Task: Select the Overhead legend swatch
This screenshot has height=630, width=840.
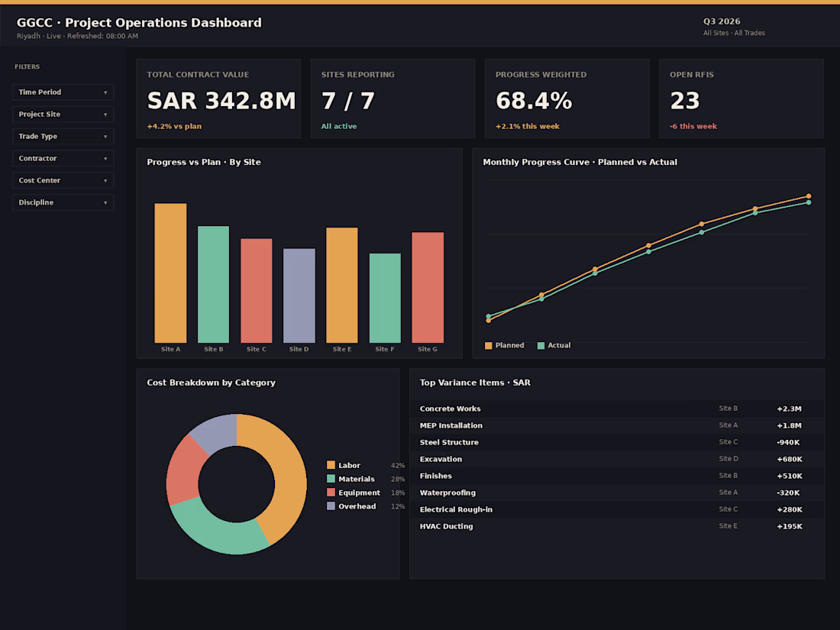Action: pos(331,506)
